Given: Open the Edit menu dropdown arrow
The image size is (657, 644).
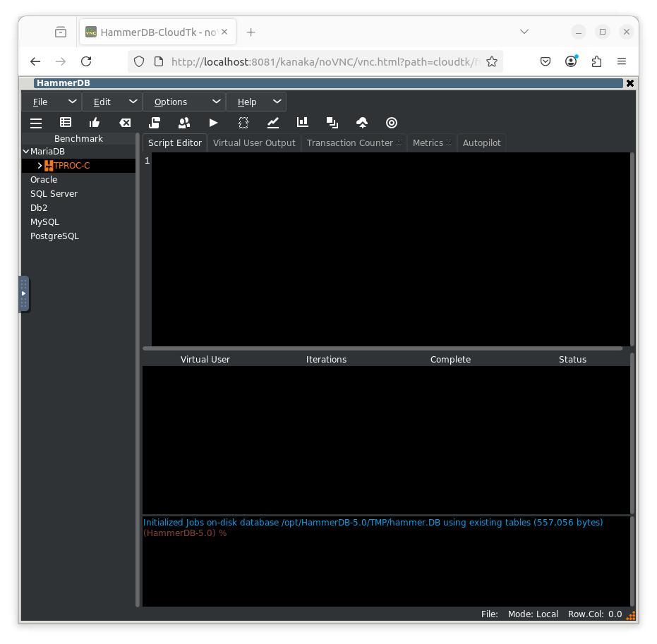Looking at the screenshot, I should pos(133,102).
